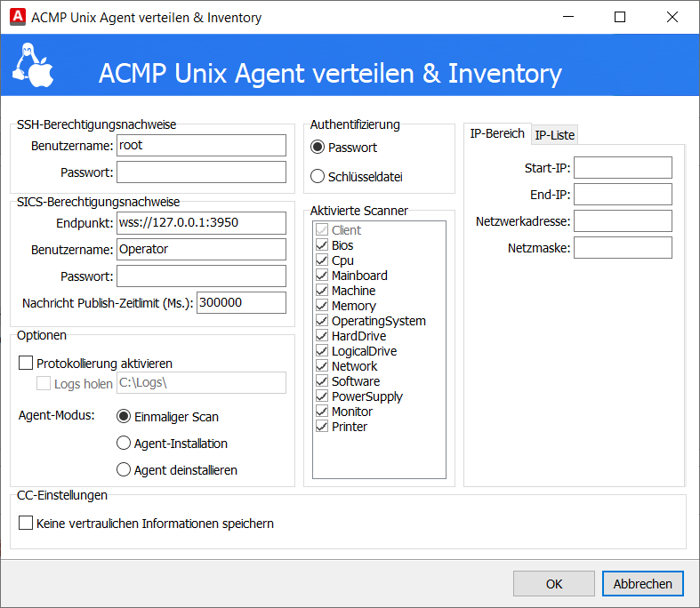Click the SICS Passwort input field
Screen dimensions: 700x608
pos(201,276)
